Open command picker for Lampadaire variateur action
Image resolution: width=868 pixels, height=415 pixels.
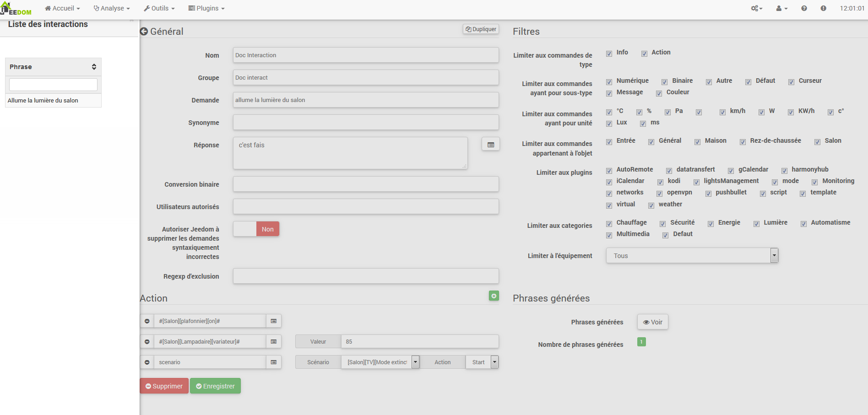point(273,342)
